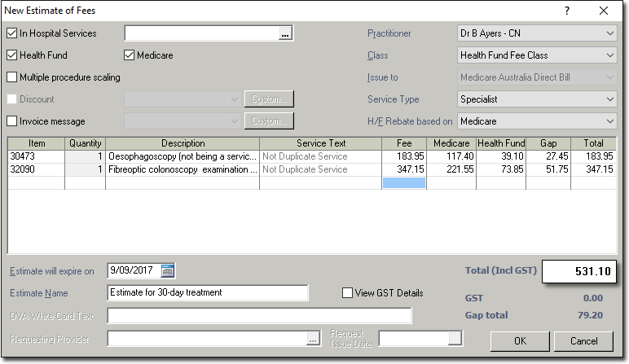Check the View GST Details box

point(348,293)
